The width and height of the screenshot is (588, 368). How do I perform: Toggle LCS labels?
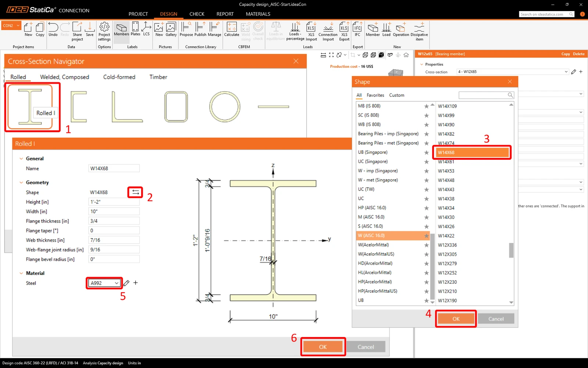146,29
